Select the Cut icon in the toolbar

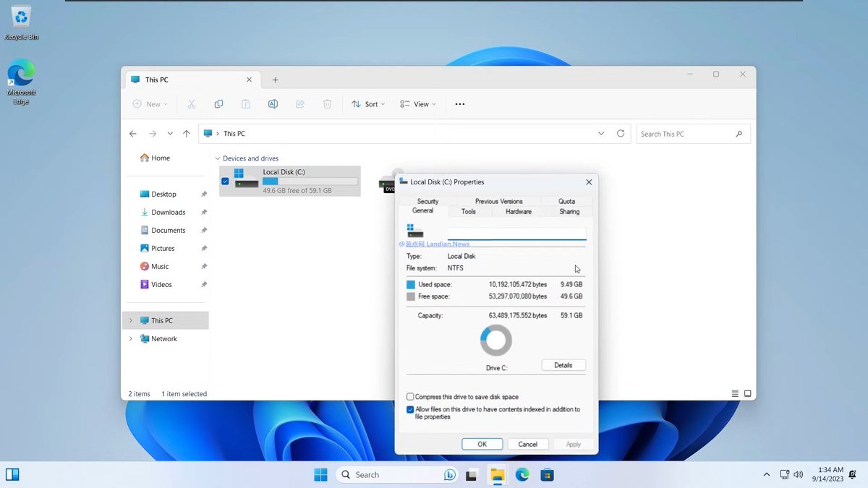(x=191, y=103)
